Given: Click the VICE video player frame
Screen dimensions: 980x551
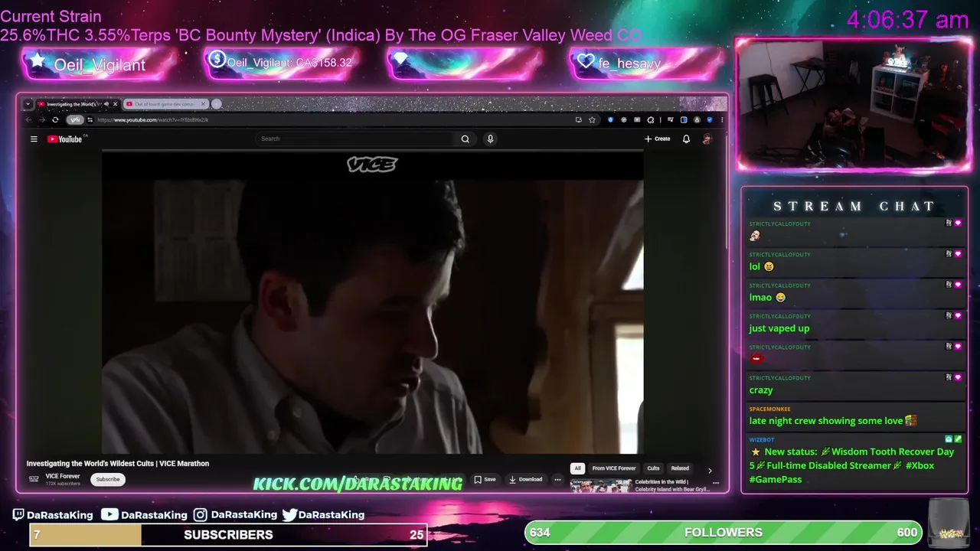Looking at the screenshot, I should [373, 302].
